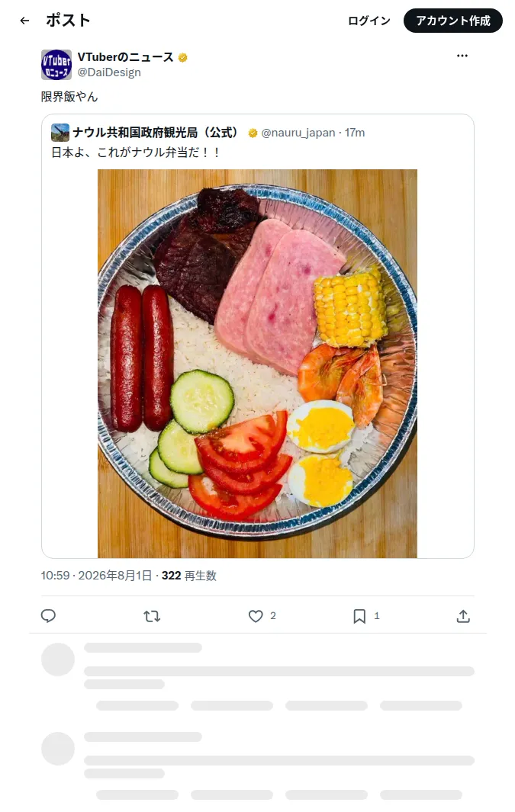Open the @DaiDesign handle link
The width and height of the screenshot is (515, 812).
coord(109,72)
